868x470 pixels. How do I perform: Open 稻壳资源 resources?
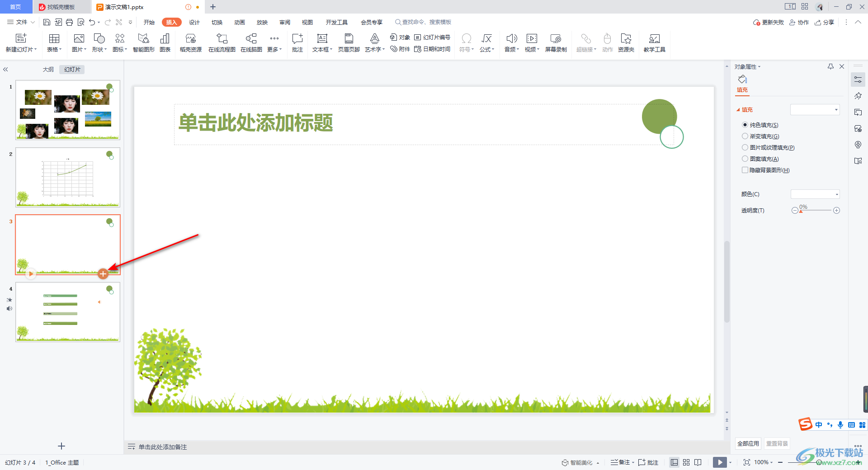click(x=190, y=43)
